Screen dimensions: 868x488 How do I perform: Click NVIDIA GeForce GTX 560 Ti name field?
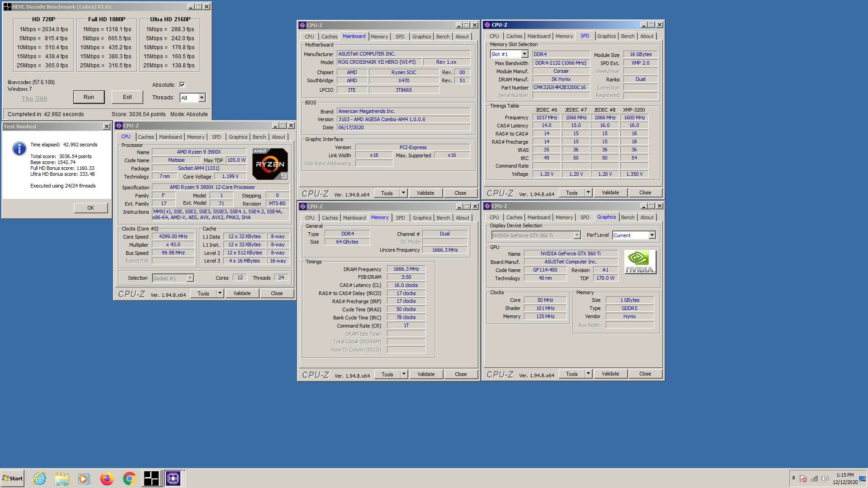click(x=571, y=253)
